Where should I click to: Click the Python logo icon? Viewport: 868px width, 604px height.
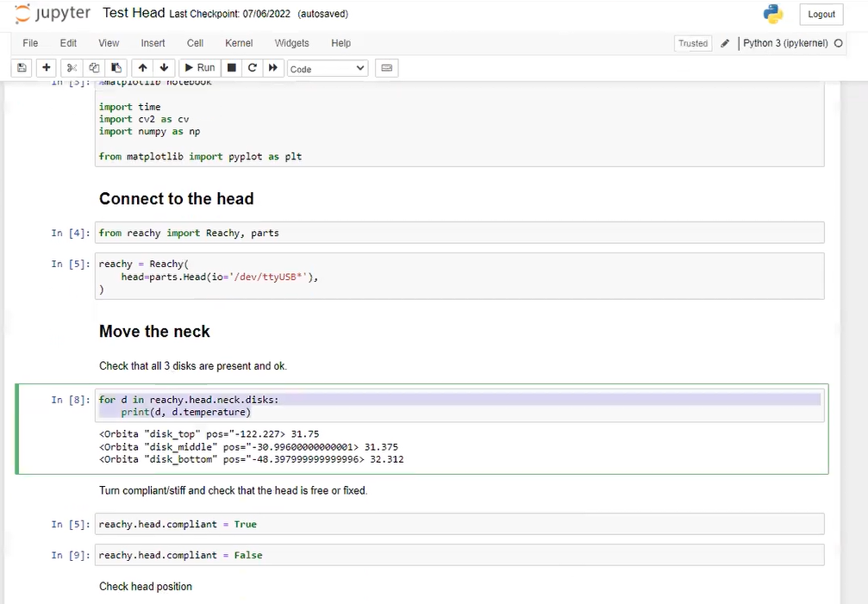(x=773, y=14)
